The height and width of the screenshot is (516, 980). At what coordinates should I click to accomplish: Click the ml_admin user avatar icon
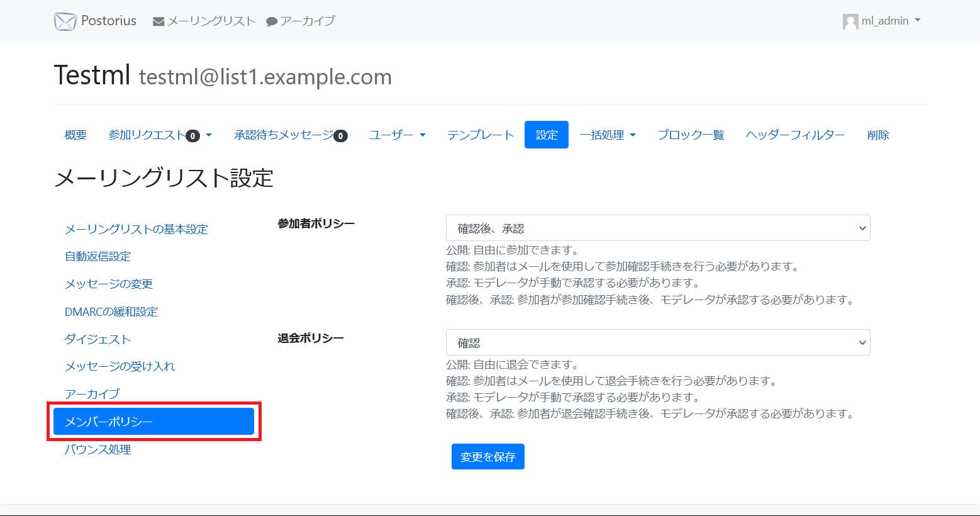[850, 21]
